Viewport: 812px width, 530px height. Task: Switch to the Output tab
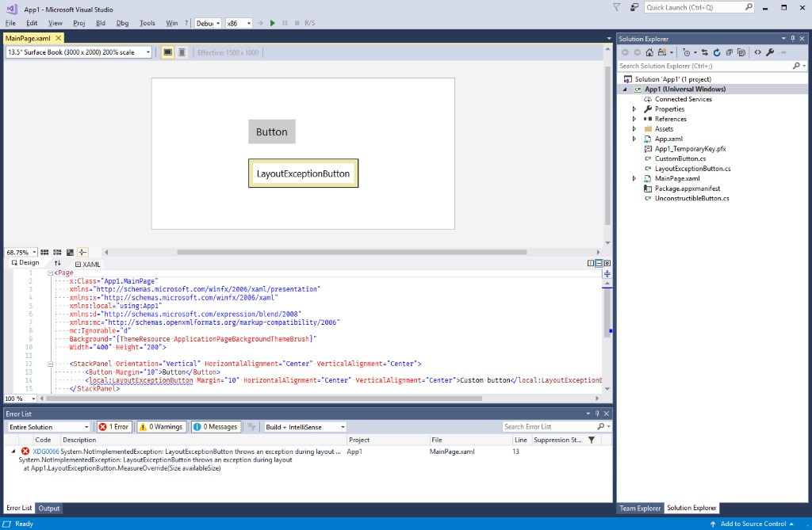click(x=49, y=508)
